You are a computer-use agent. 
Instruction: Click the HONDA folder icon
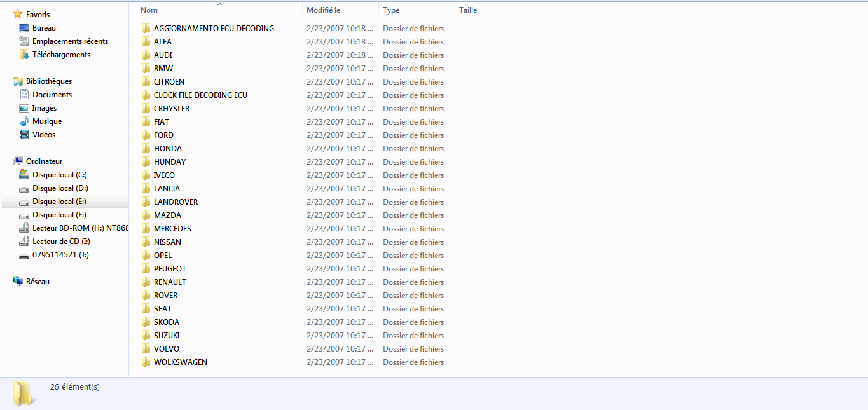coord(146,148)
